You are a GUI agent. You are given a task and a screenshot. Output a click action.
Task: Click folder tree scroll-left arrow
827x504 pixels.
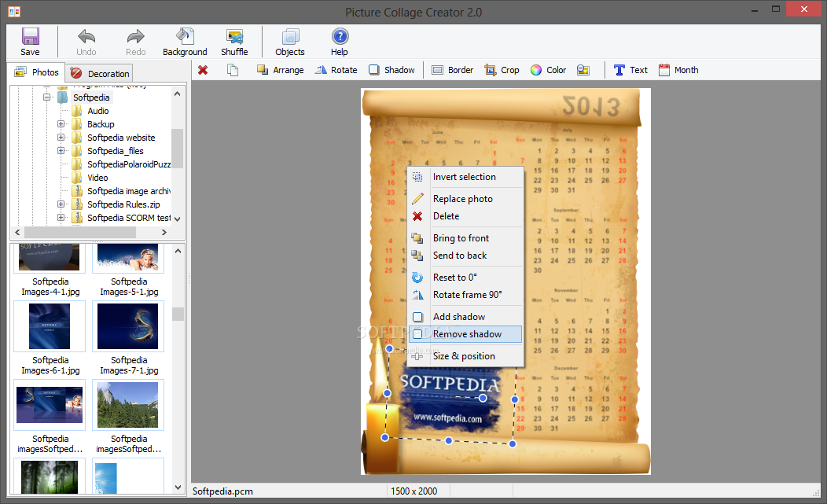point(17,232)
